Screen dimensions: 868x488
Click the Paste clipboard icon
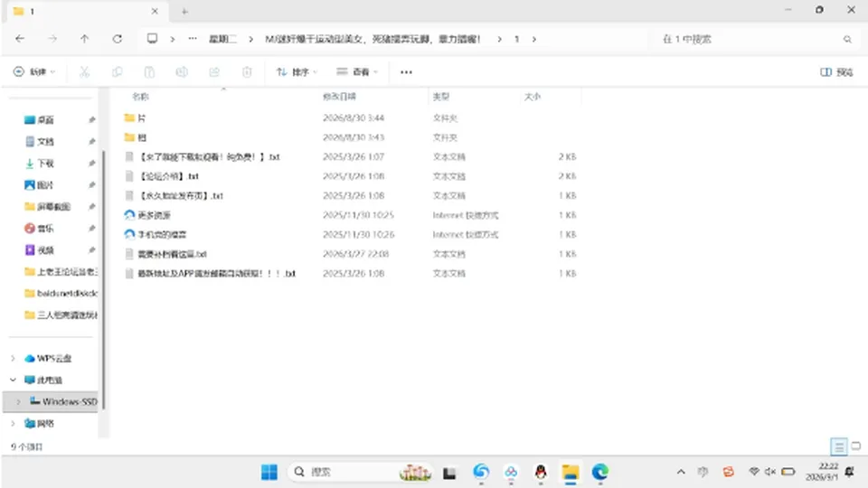[x=149, y=72]
